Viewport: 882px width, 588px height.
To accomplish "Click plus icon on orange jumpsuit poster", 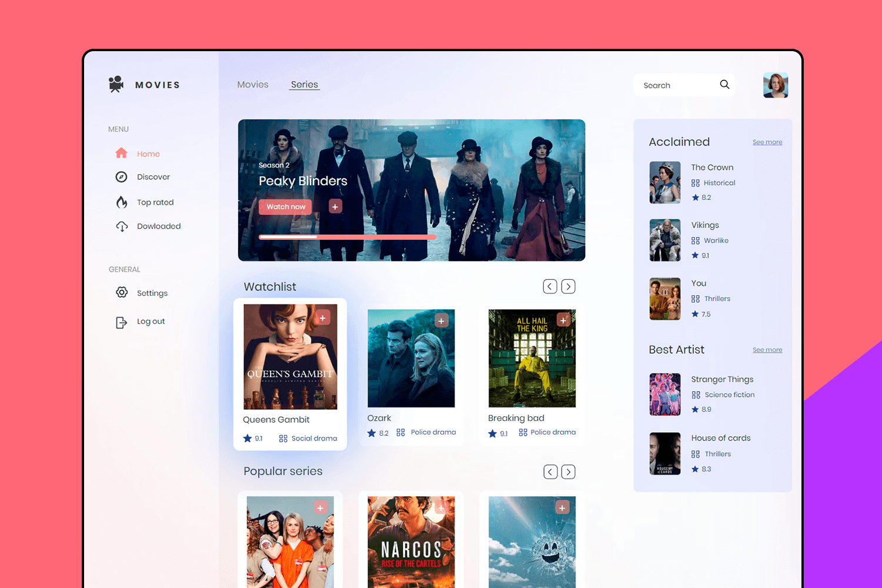I will 320,507.
